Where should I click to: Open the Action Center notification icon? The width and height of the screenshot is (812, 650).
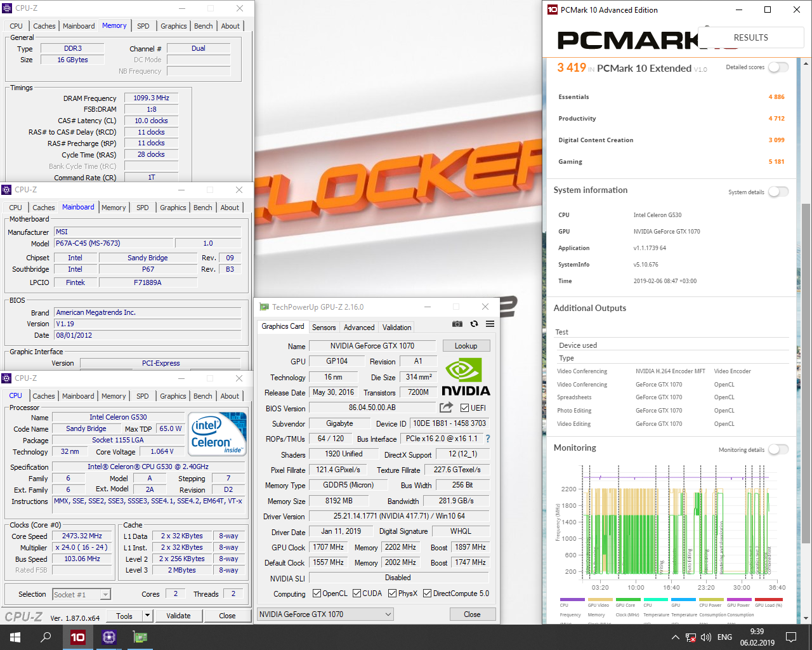(791, 637)
